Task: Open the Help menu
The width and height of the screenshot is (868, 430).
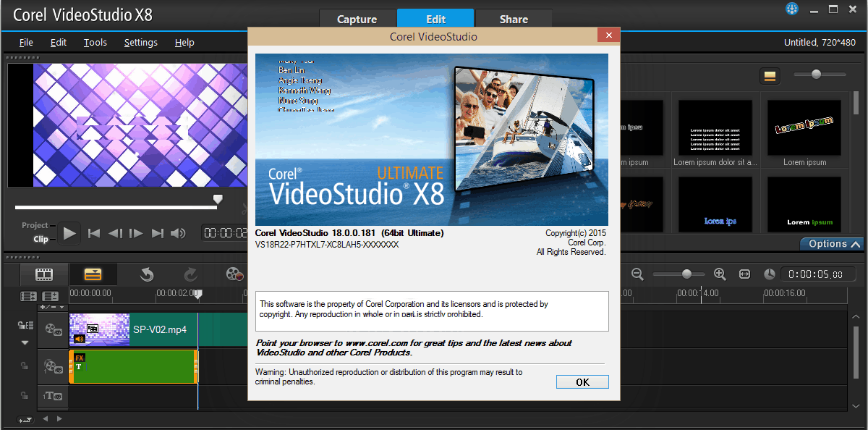Action: pyautogui.click(x=184, y=42)
